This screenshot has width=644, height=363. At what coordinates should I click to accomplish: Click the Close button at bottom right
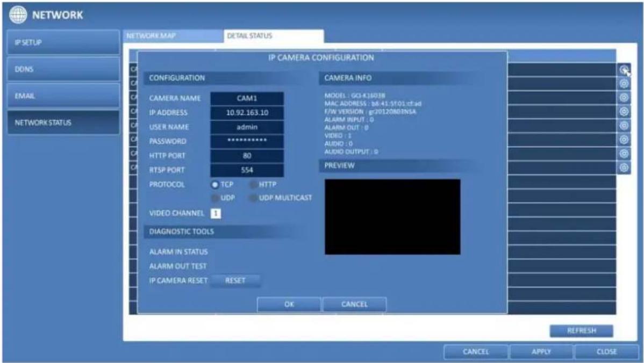point(606,352)
